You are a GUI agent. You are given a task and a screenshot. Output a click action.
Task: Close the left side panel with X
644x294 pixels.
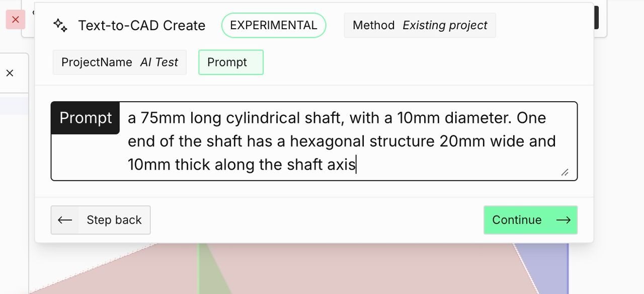[x=10, y=73]
